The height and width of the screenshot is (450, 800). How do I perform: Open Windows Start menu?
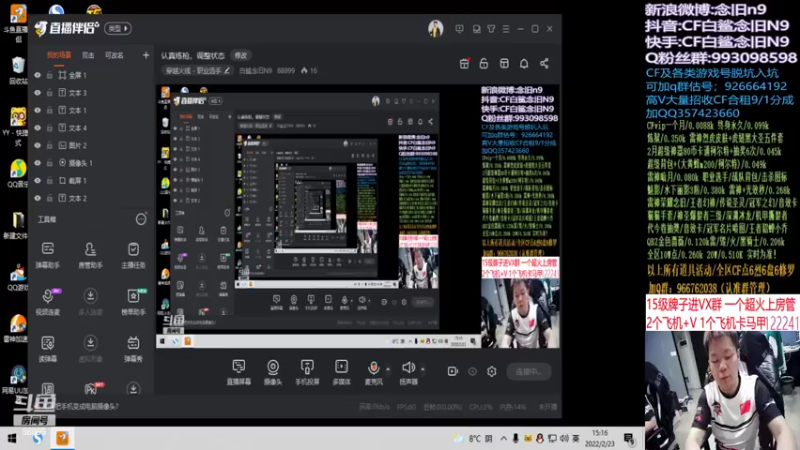click(12, 438)
